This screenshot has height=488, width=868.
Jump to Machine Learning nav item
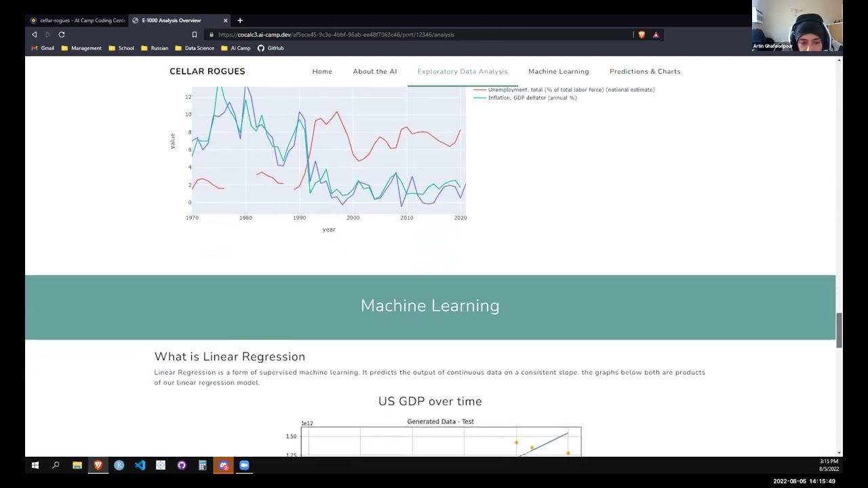[x=559, y=71]
